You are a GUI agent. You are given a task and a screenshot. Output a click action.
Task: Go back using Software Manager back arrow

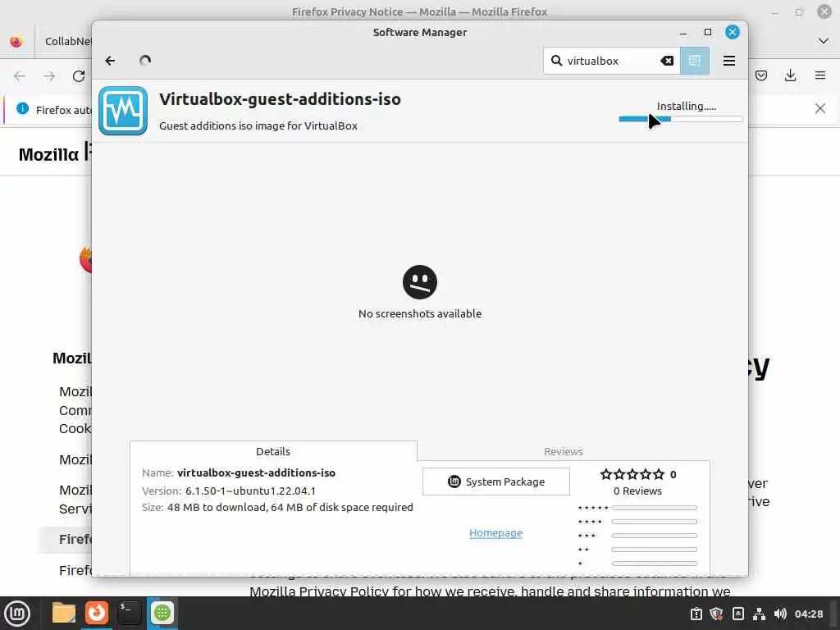[x=111, y=61]
